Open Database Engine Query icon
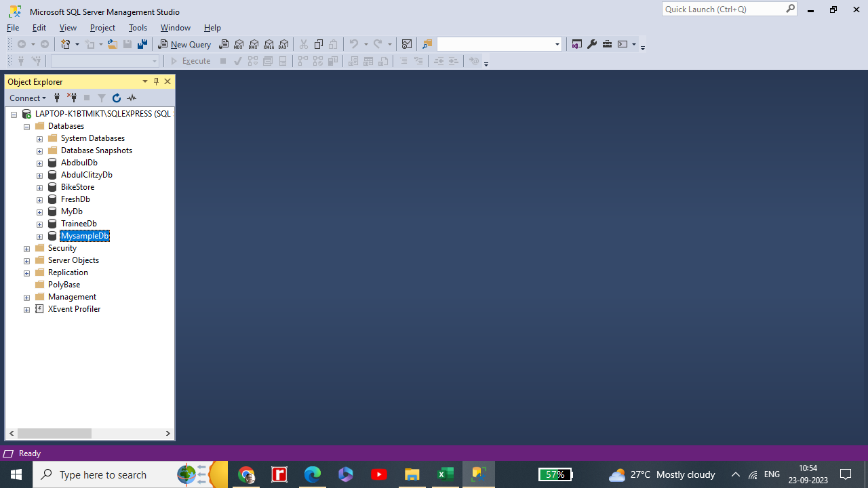 (224, 44)
